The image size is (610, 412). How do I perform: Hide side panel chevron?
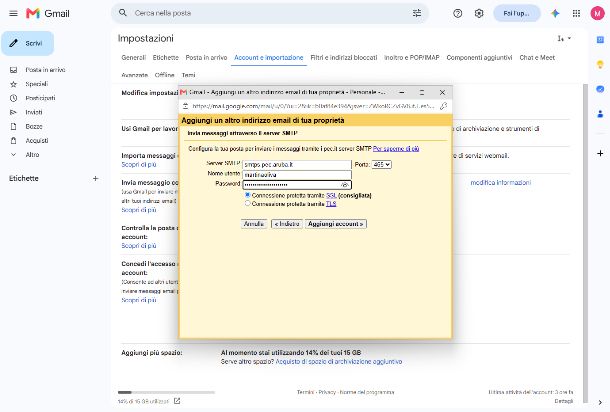pyautogui.click(x=600, y=402)
